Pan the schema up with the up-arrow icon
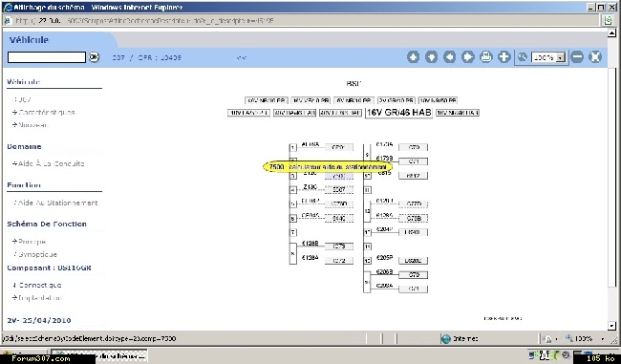Image resolution: width=621 pixels, height=364 pixels. pos(413,57)
